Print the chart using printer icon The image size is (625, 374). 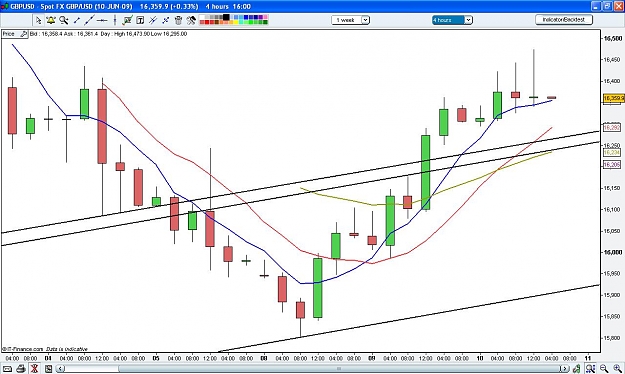click(x=21, y=369)
